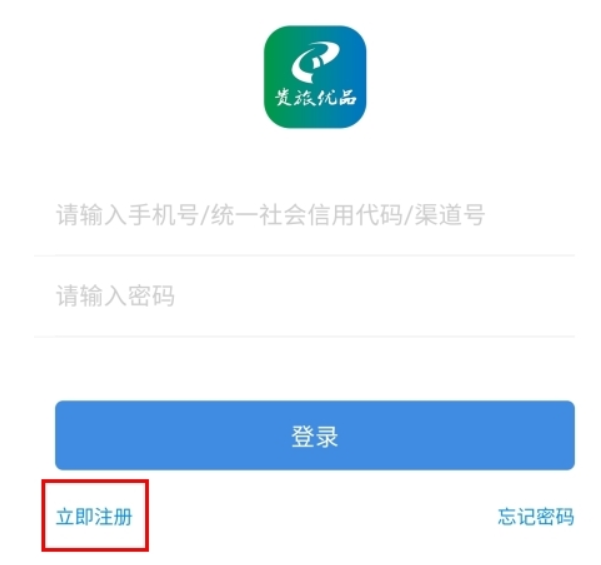Recover password via 忘记密码 text

(x=536, y=516)
